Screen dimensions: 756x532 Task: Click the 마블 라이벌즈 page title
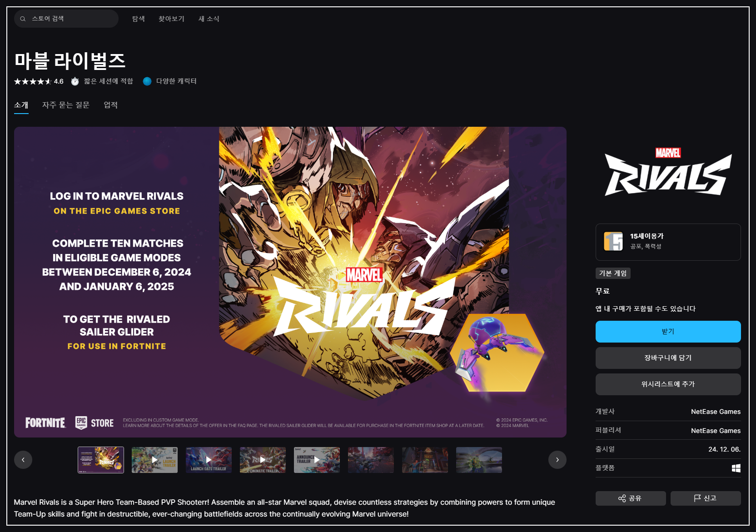70,61
